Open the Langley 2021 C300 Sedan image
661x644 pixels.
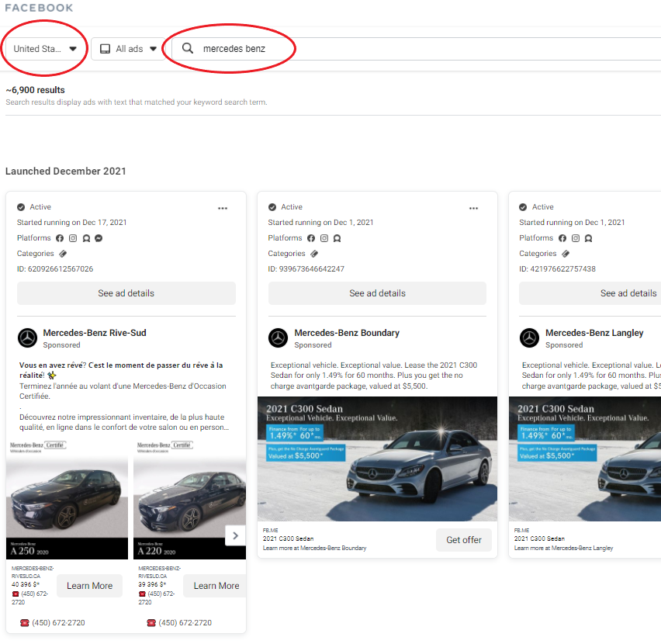(x=585, y=459)
